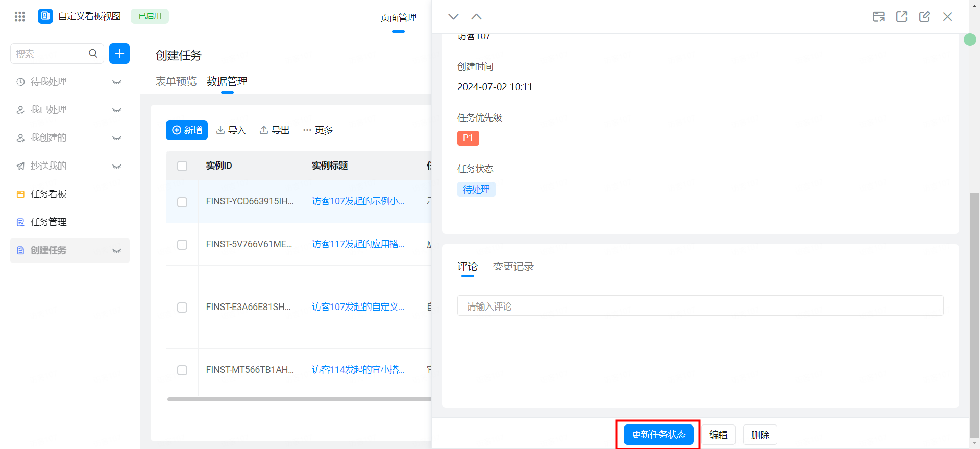Image resolution: width=980 pixels, height=449 pixels.
Task: Go to previous record with up chevron
Action: [x=476, y=17]
